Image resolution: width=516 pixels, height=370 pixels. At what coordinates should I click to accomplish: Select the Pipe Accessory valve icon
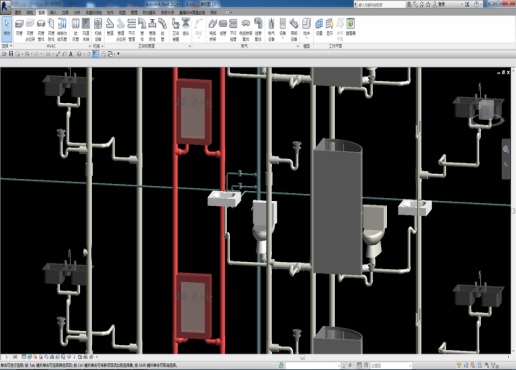tap(152, 29)
